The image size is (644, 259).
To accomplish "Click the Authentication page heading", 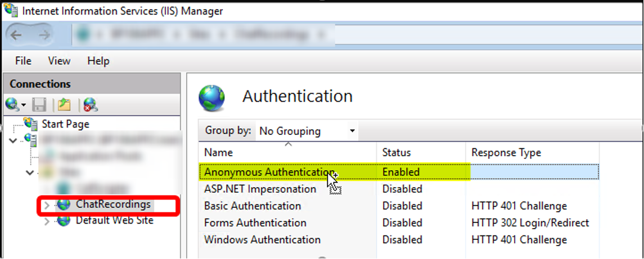I will click(298, 97).
